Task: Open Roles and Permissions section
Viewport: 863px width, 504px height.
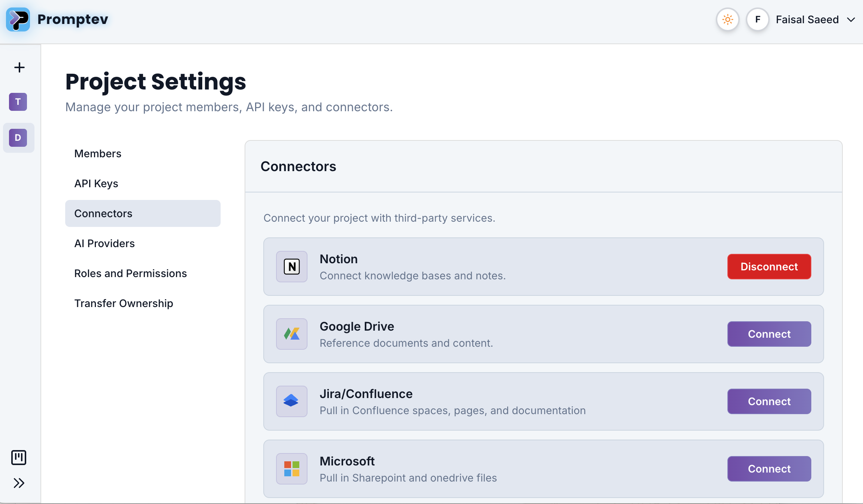Action: point(130,273)
